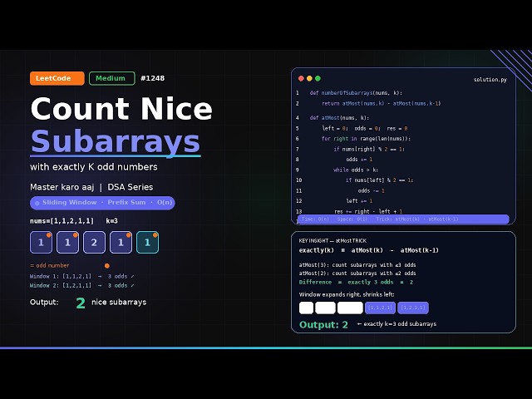This screenshot has width=532, height=399.
Task: Click the Sliding Window Prefix Sum pill
Action: tap(102, 203)
